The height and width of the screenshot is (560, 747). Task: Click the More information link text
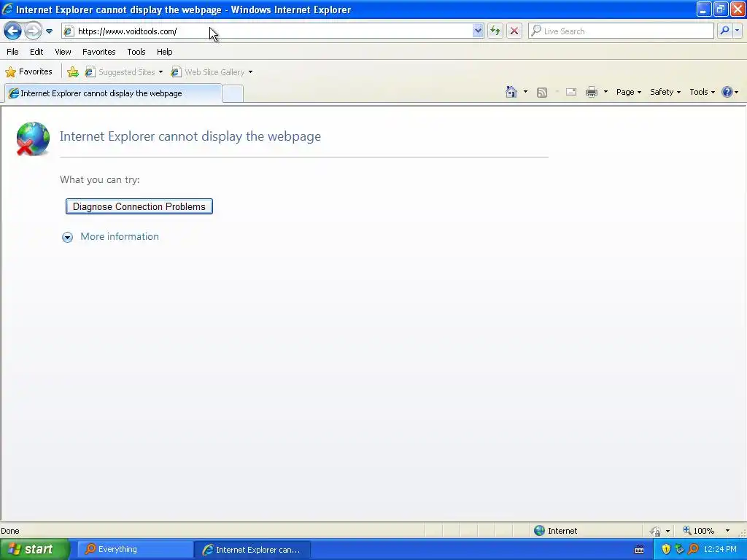point(120,237)
